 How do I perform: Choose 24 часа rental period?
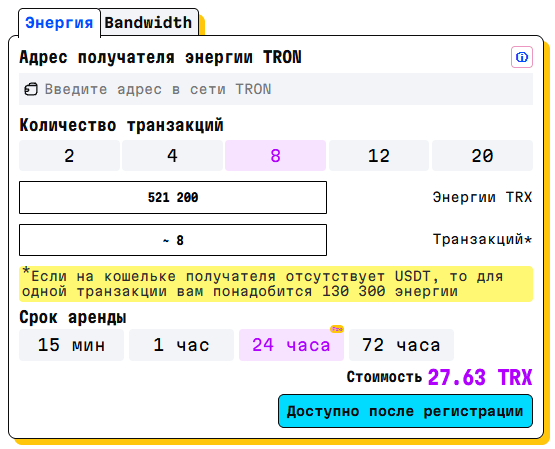291,345
